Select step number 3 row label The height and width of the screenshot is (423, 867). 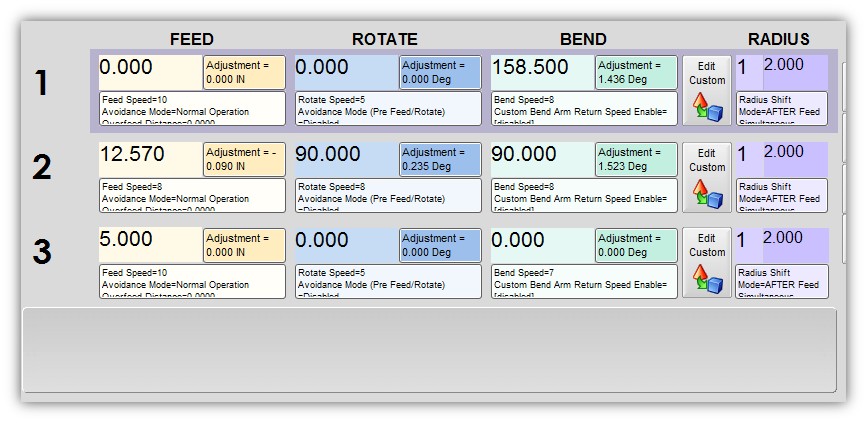(x=42, y=252)
